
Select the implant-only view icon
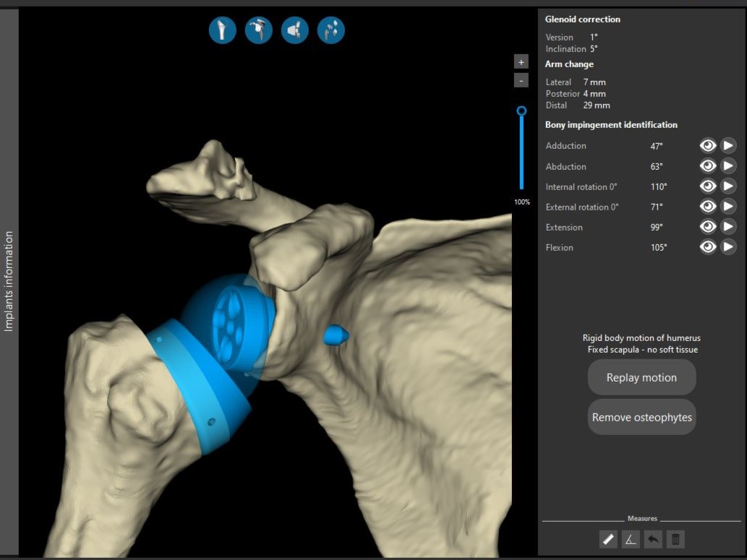point(295,30)
